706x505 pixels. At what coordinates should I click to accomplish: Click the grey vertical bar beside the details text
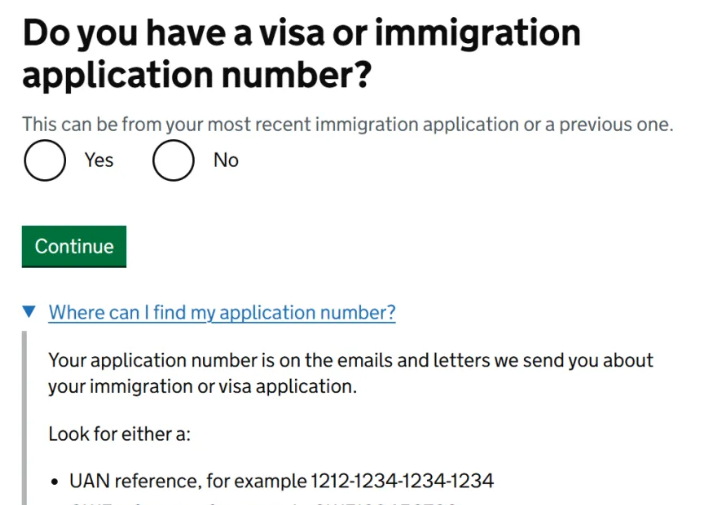25,420
